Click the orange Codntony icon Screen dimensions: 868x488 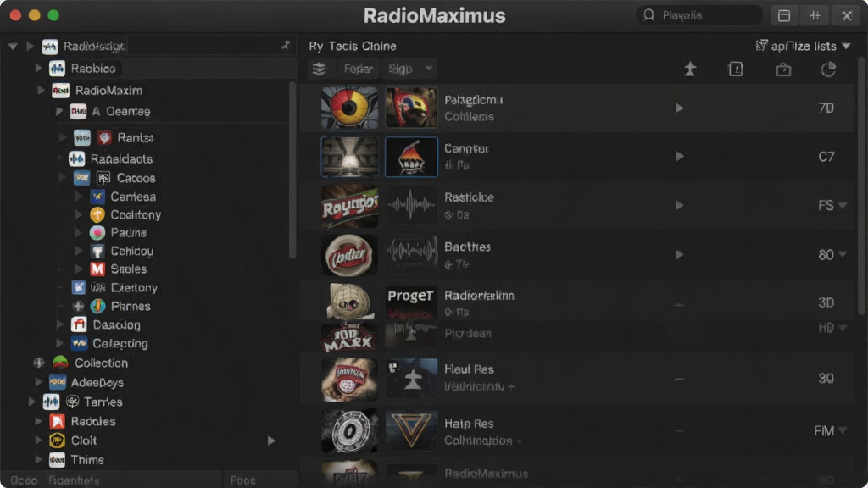coord(97,214)
